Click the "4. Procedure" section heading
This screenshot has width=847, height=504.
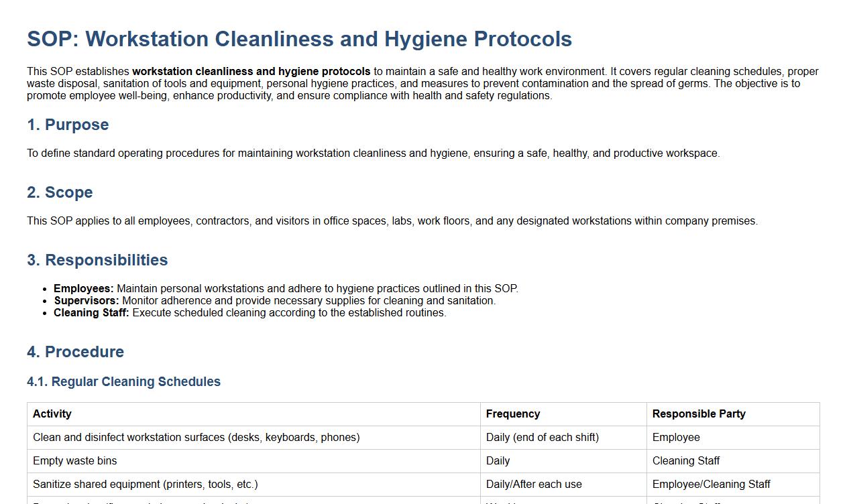(75, 352)
